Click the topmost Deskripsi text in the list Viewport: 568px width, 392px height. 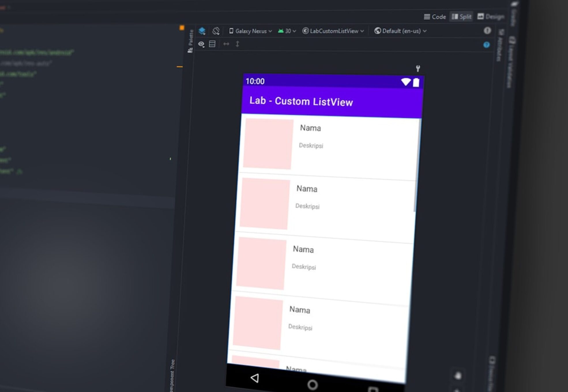point(311,145)
